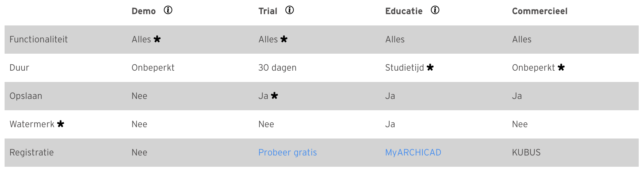Click the info icon next to Educatie

click(435, 10)
